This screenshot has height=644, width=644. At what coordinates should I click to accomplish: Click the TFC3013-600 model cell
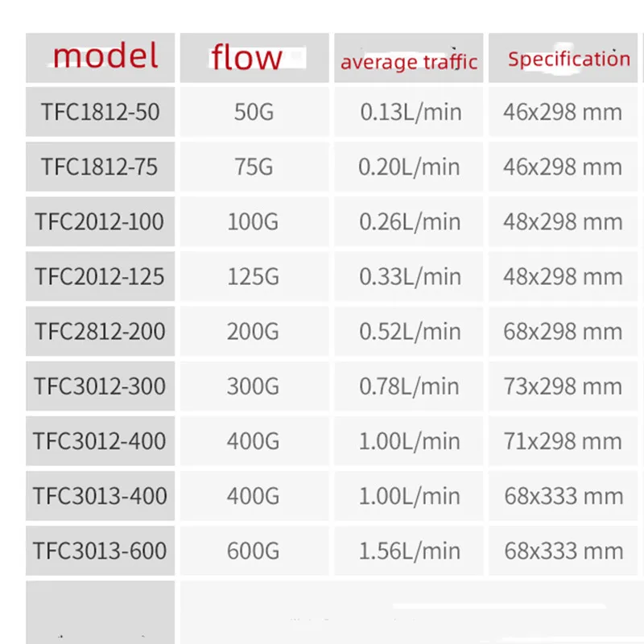pyautogui.click(x=100, y=551)
